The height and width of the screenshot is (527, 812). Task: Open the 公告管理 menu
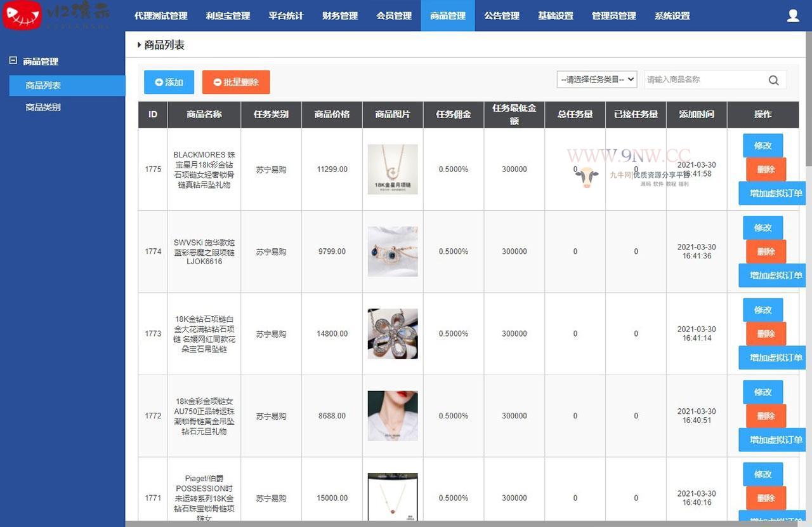pyautogui.click(x=502, y=16)
